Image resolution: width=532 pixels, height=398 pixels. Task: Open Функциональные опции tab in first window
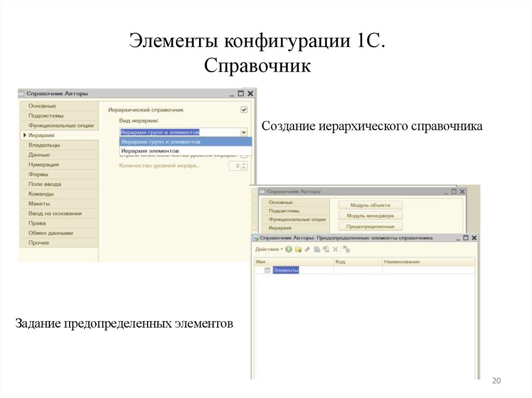pyautogui.click(x=59, y=126)
